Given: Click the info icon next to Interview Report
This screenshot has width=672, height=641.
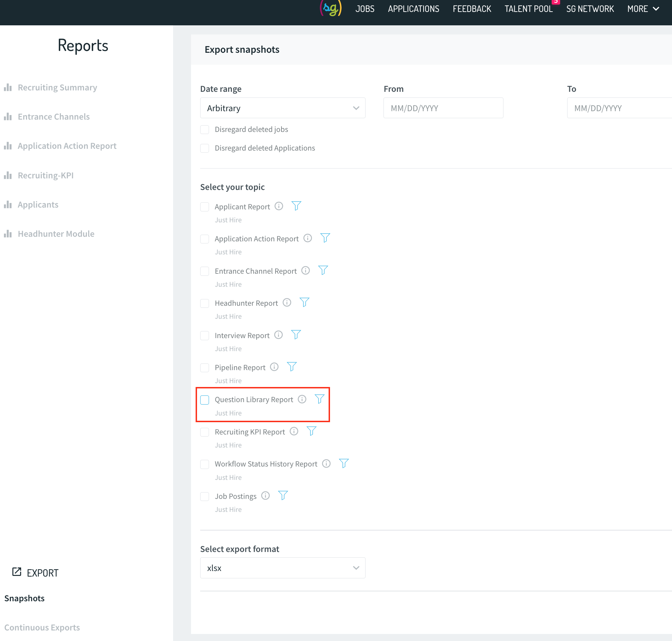Looking at the screenshot, I should pyautogui.click(x=278, y=335).
